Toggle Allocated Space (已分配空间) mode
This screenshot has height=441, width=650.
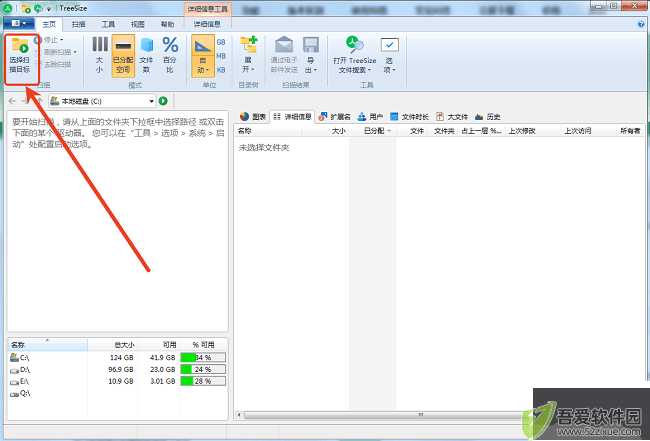[123, 56]
